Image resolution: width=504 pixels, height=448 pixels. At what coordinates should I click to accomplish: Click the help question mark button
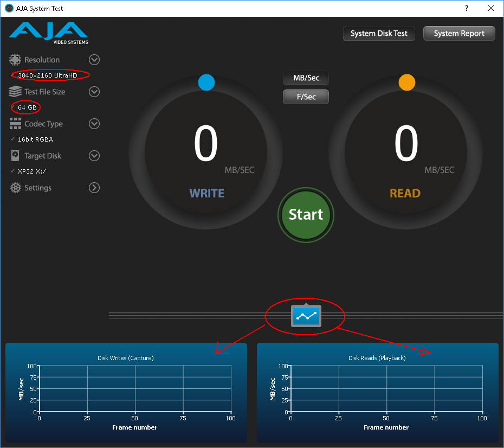[x=467, y=8]
